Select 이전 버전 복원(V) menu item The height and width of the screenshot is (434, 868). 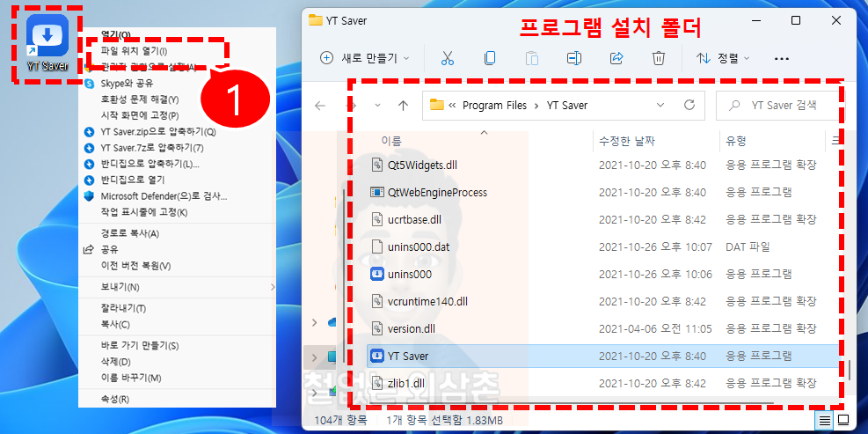[x=135, y=266]
